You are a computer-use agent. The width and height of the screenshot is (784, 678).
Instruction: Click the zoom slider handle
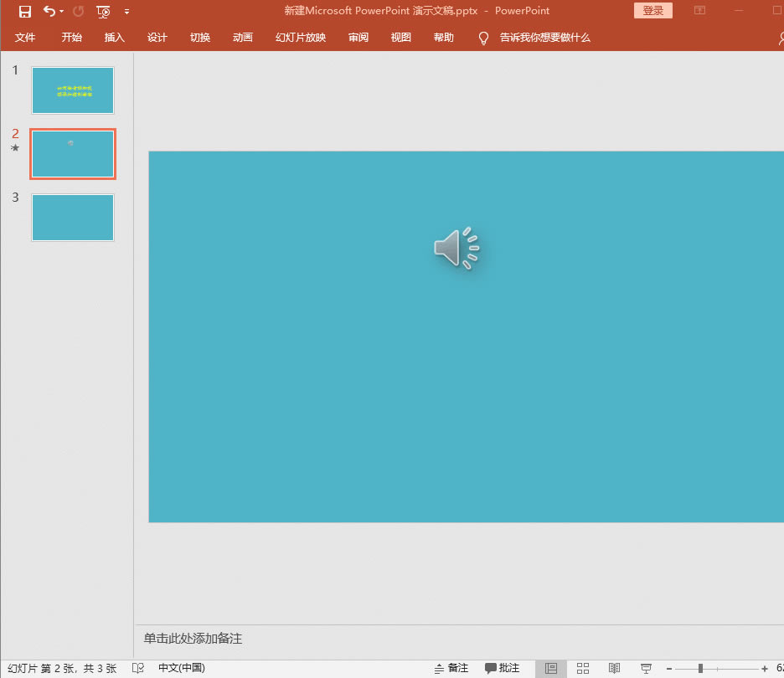click(700, 668)
